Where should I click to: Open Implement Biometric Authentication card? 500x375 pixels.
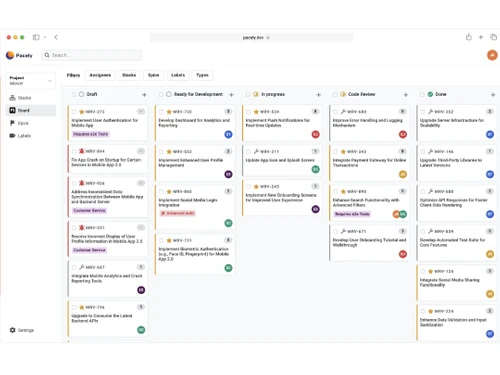[x=195, y=254]
